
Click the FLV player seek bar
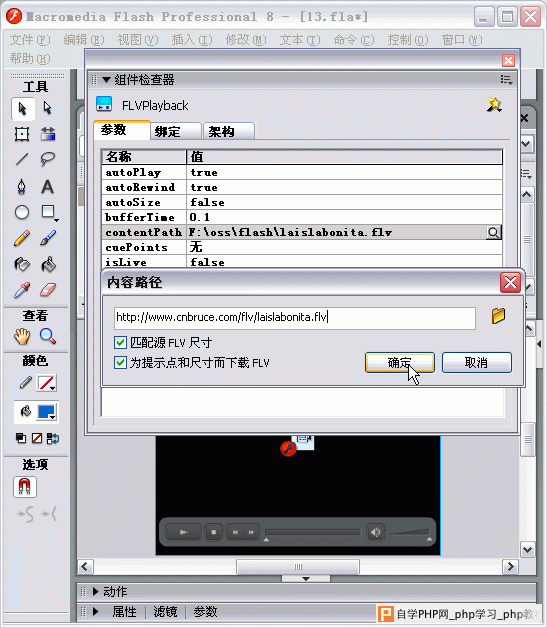pos(312,532)
